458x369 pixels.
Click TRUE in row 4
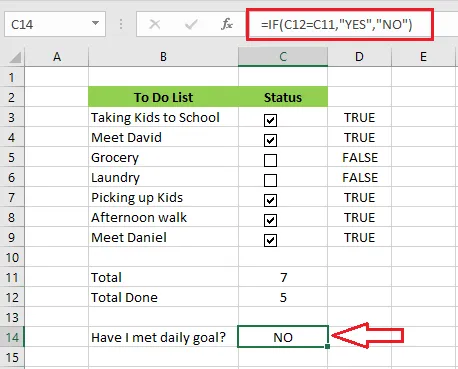[x=359, y=137]
